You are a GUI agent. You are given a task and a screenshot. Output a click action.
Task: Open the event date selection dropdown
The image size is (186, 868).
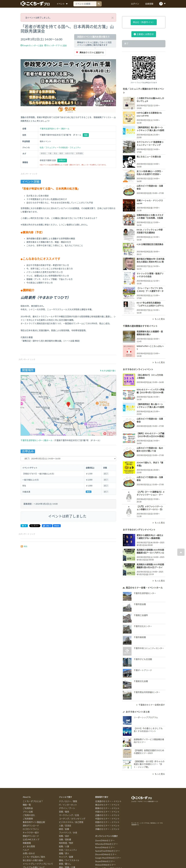click(x=68, y=459)
